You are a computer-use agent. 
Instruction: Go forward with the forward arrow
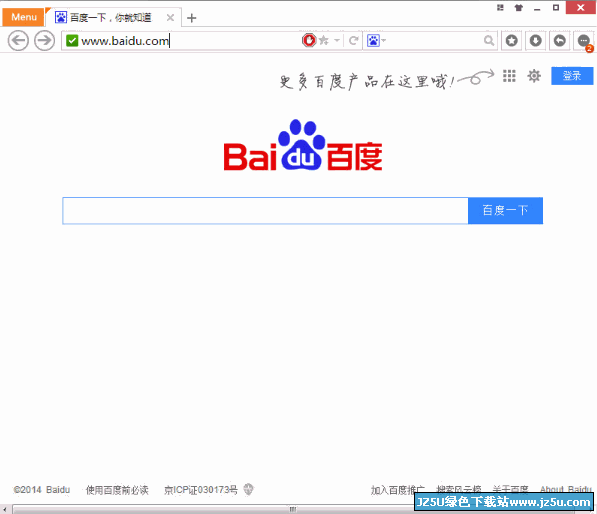click(x=45, y=40)
